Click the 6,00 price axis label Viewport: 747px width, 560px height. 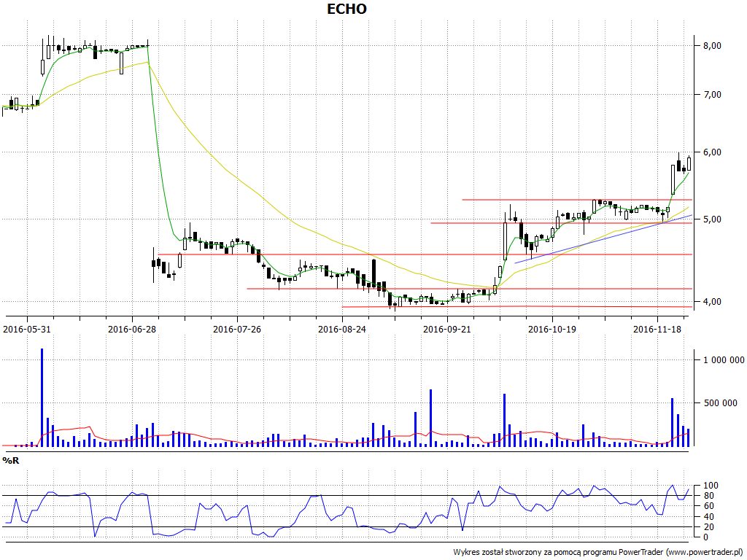[x=712, y=152]
